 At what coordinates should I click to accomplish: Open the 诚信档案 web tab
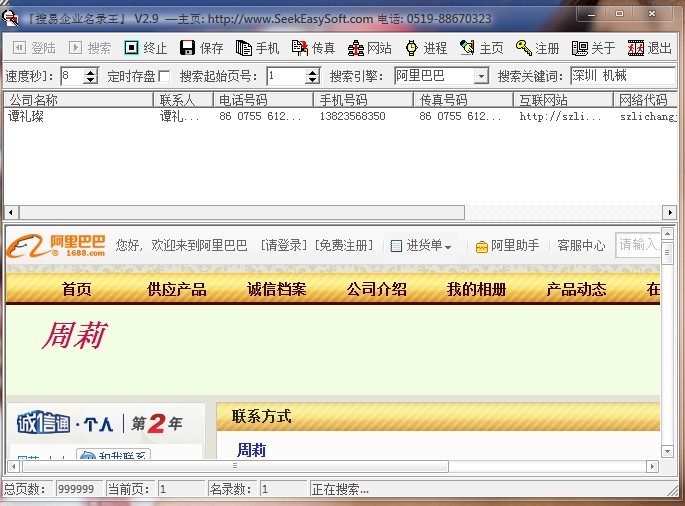click(x=277, y=289)
